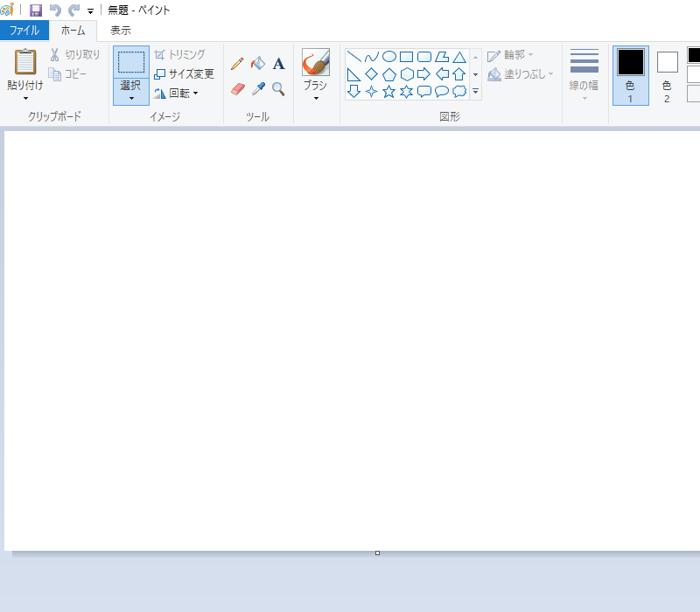Choose the Left arrow shape
The image size is (700, 612).
(442, 74)
